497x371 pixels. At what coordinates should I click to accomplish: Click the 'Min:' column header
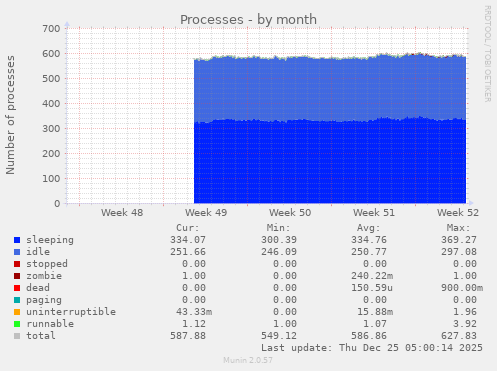click(278, 228)
